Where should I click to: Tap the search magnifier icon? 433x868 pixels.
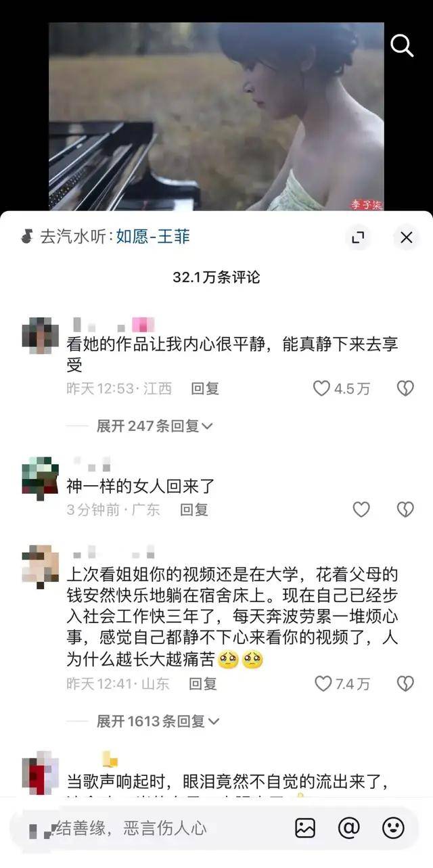click(403, 46)
